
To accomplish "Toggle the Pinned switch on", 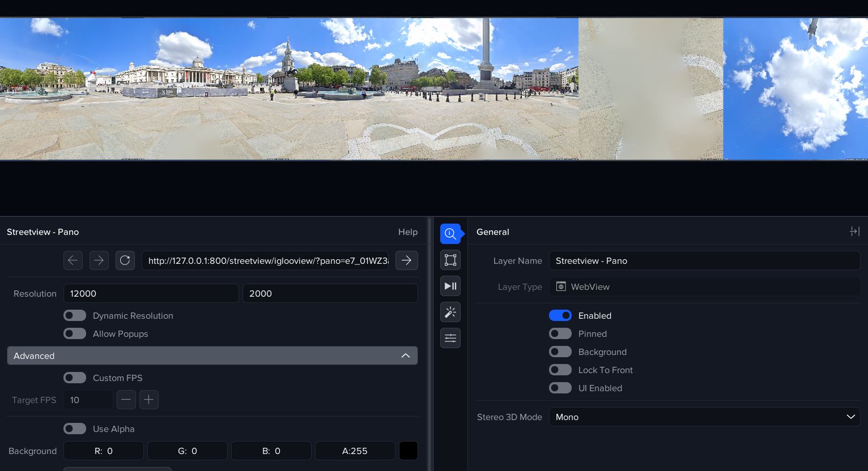I will coord(560,333).
